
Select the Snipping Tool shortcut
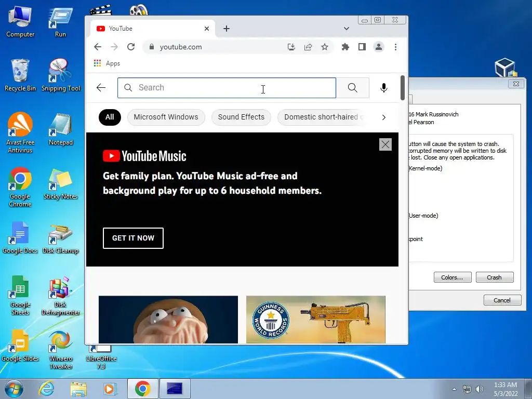click(60, 75)
